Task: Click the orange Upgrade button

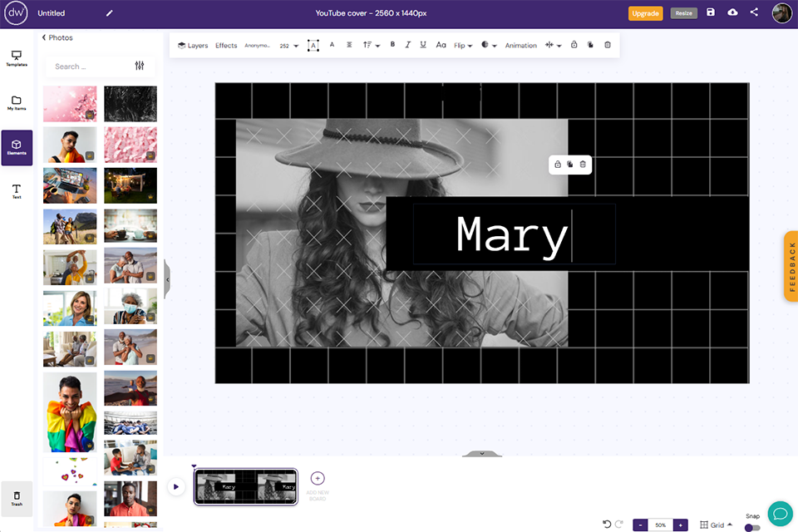Action: (x=645, y=13)
